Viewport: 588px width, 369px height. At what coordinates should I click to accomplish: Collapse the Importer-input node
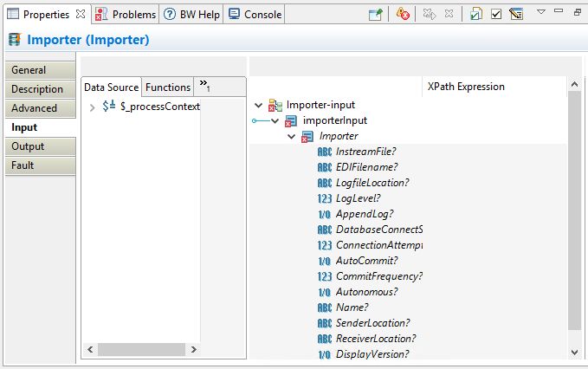(259, 105)
